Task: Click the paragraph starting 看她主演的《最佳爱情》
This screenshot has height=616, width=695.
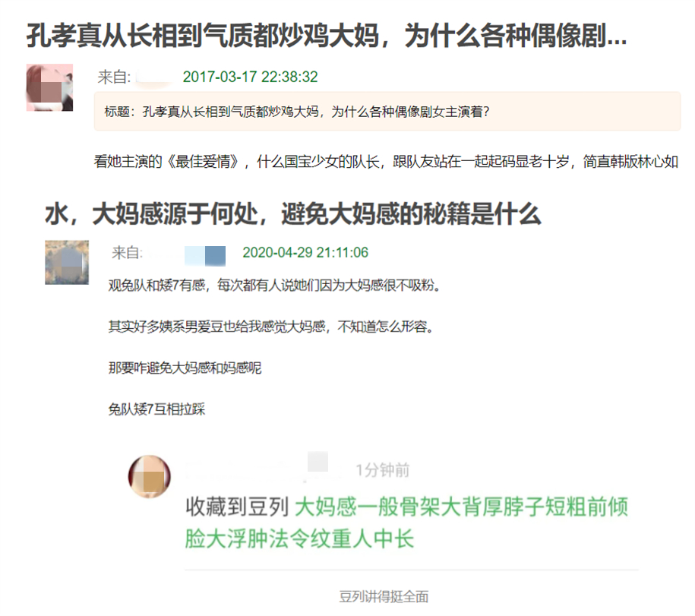Action: point(386,161)
